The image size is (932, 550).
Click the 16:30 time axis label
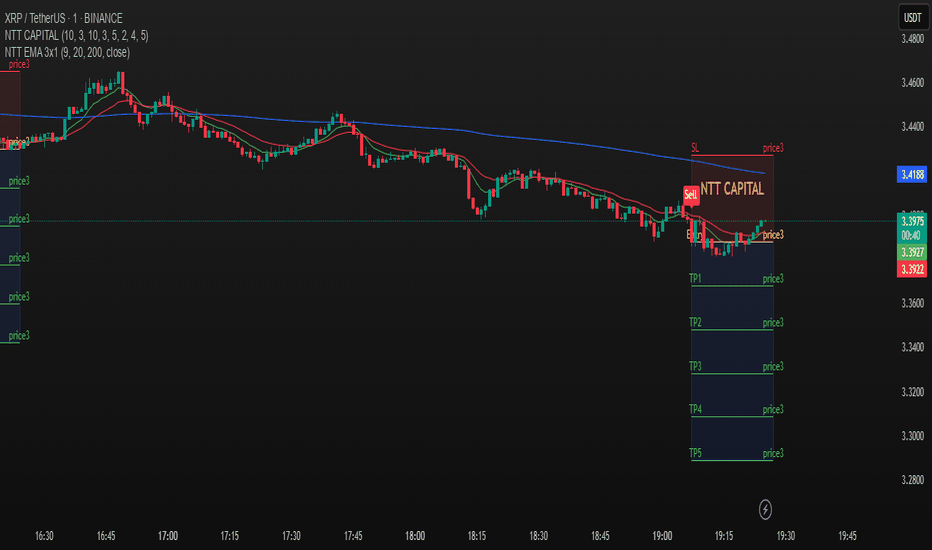tap(44, 536)
